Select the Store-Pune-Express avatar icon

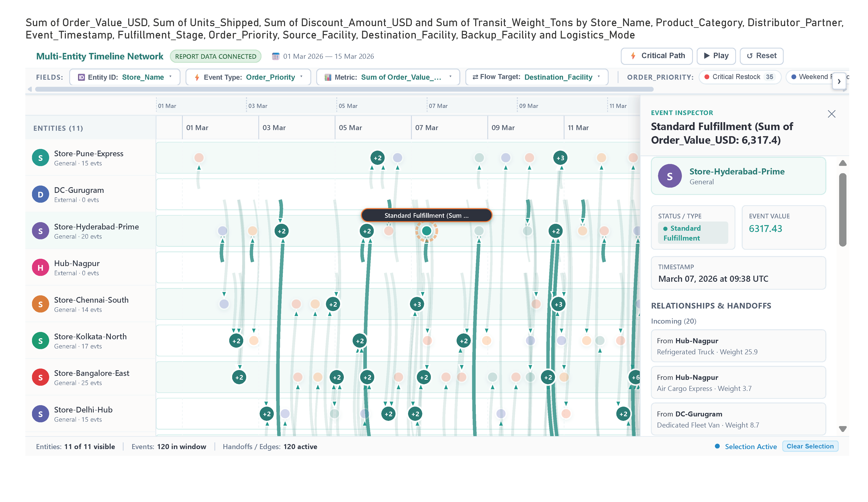tap(40, 158)
